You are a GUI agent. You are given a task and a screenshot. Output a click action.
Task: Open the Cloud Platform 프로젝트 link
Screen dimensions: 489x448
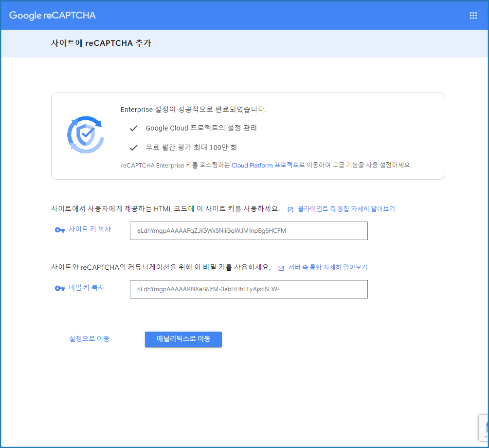[x=265, y=165]
